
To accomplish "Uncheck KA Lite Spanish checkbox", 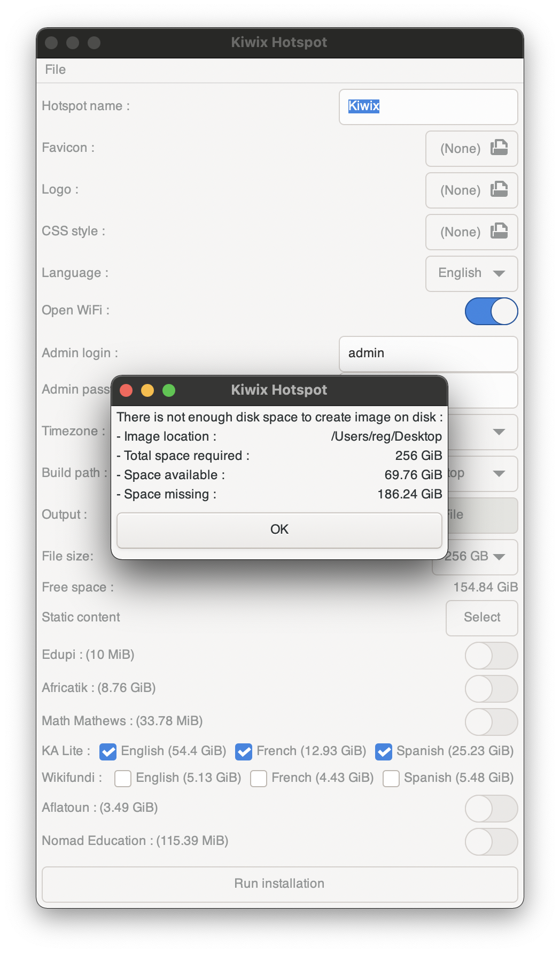I will pos(384,752).
